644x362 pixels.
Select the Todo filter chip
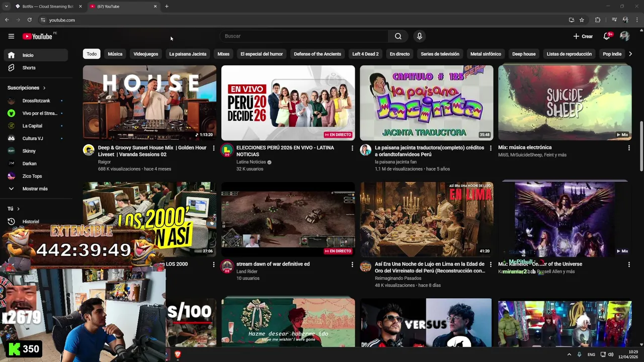[92, 54]
